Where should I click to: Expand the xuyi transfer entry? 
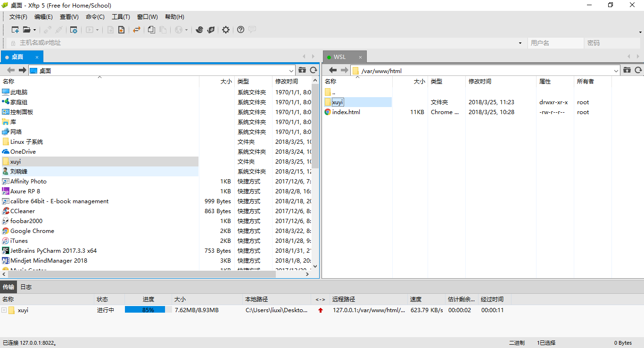[x=4, y=310]
